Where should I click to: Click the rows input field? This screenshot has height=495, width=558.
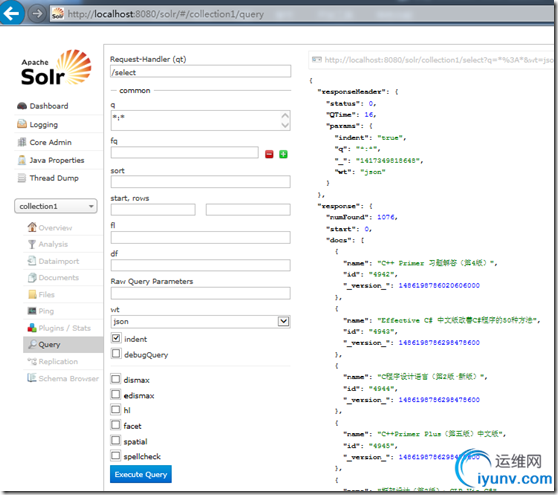(248, 209)
